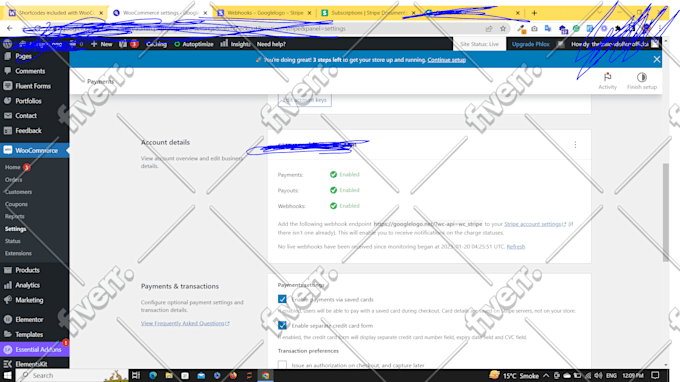
Task: Toggle Enable separate credit card form
Action: click(x=282, y=325)
